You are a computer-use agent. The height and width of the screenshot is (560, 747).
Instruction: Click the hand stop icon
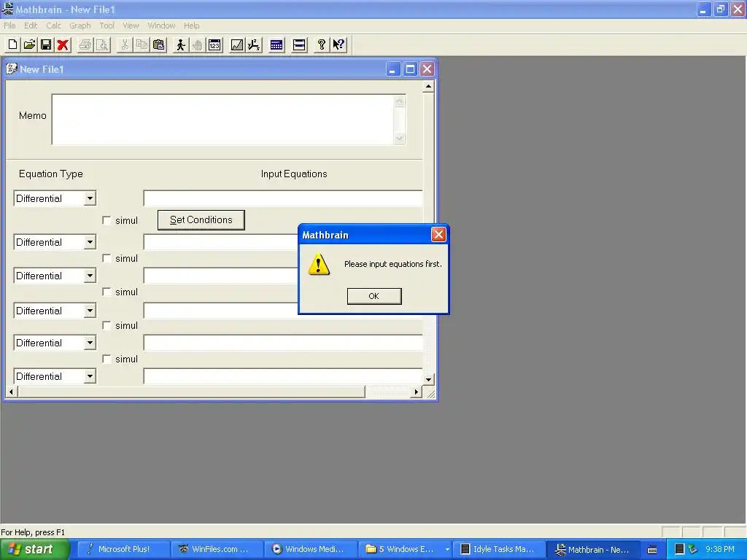pyautogui.click(x=197, y=44)
